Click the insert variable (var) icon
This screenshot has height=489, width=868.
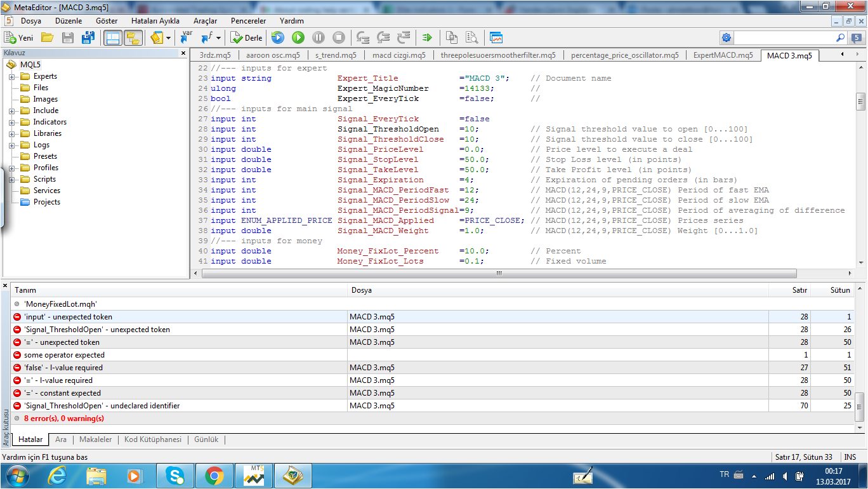187,37
